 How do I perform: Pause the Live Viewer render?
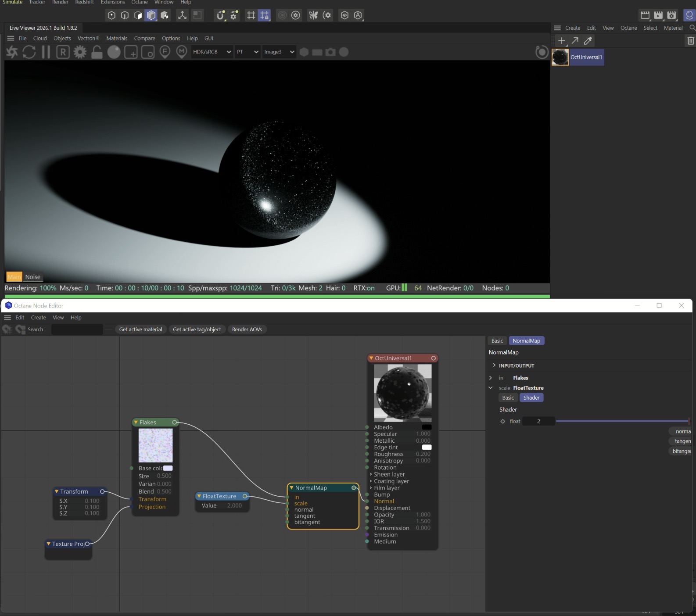(46, 52)
